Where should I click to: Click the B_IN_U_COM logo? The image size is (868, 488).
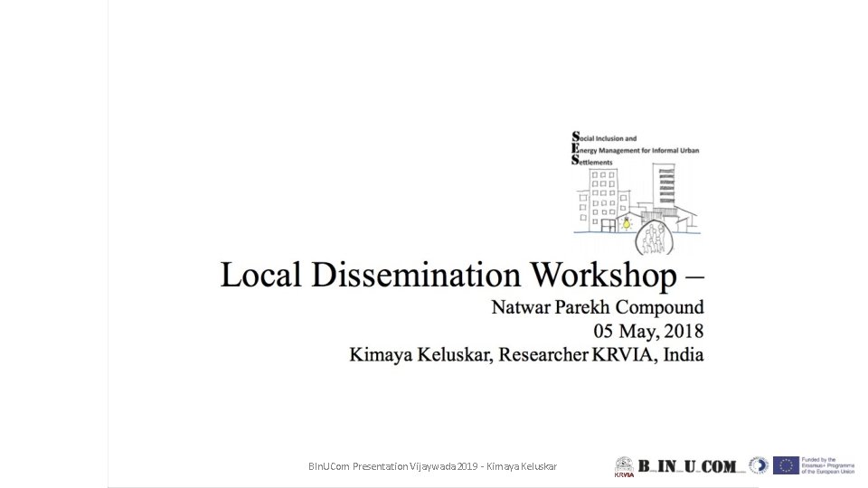(x=693, y=466)
